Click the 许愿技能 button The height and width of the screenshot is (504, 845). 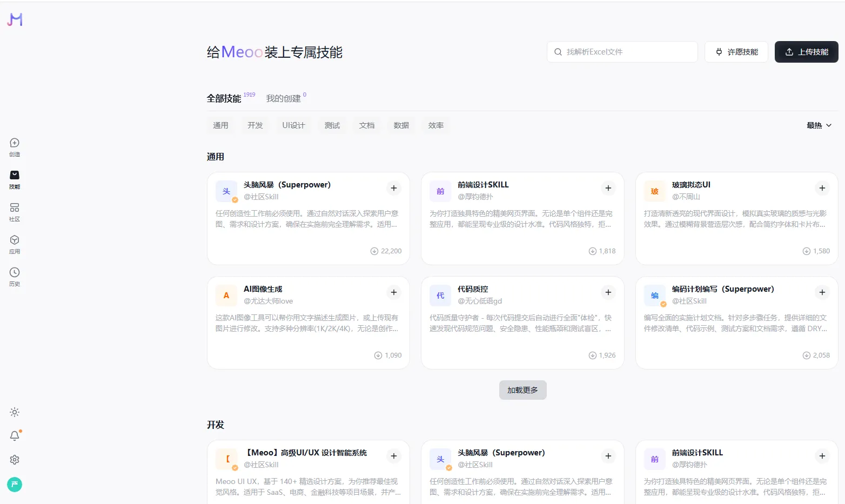(x=736, y=52)
